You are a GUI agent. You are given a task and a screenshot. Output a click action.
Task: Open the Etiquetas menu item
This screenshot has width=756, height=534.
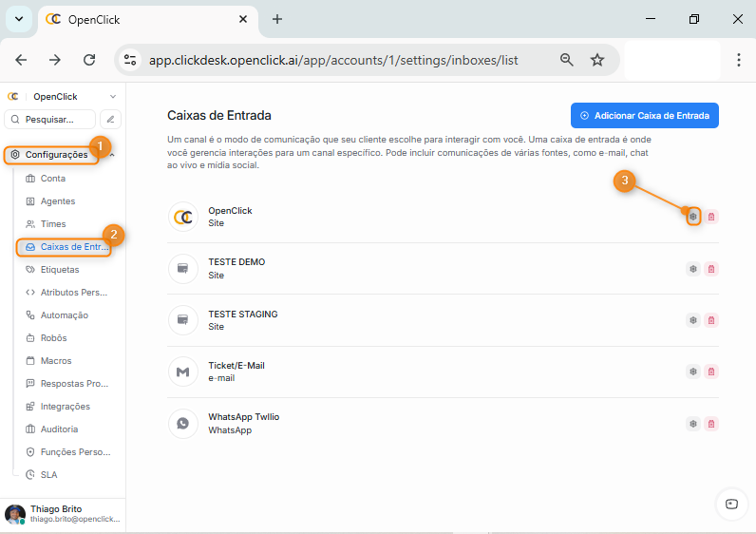[60, 270]
